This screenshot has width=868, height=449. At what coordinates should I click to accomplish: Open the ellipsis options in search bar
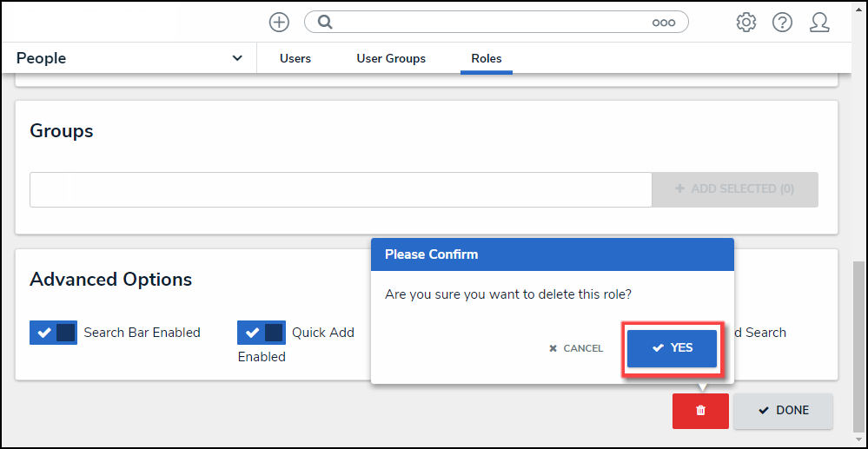point(664,23)
